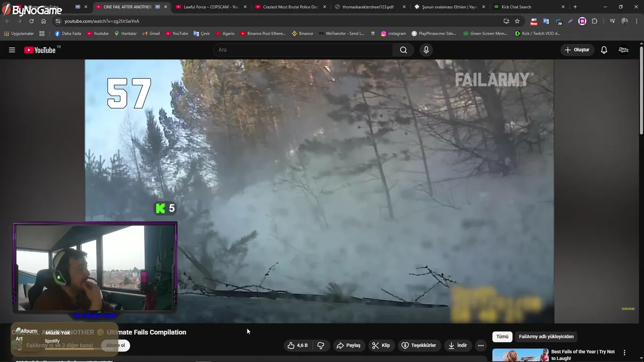Open options for Best Fails of the Year video
The height and width of the screenshot is (362, 644).
click(x=624, y=353)
